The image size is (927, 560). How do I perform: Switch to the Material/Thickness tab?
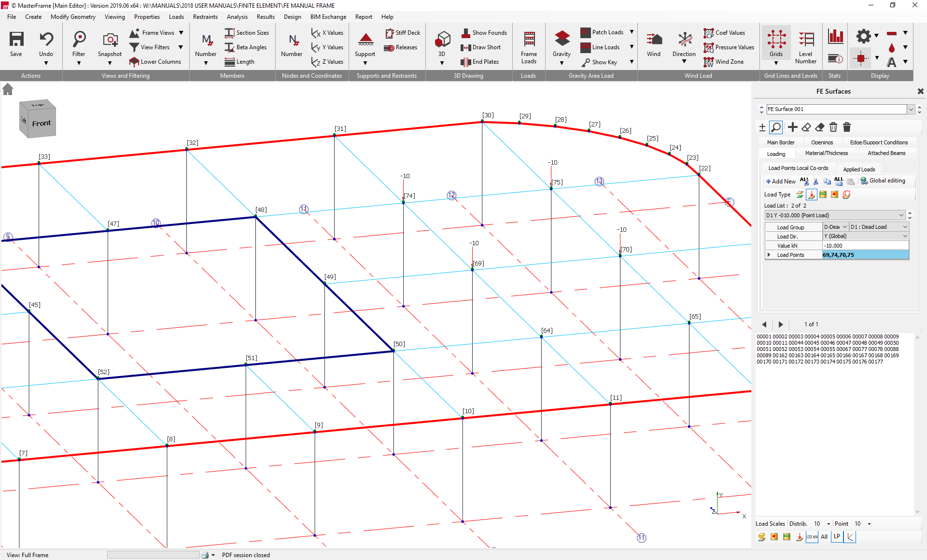[x=826, y=153]
